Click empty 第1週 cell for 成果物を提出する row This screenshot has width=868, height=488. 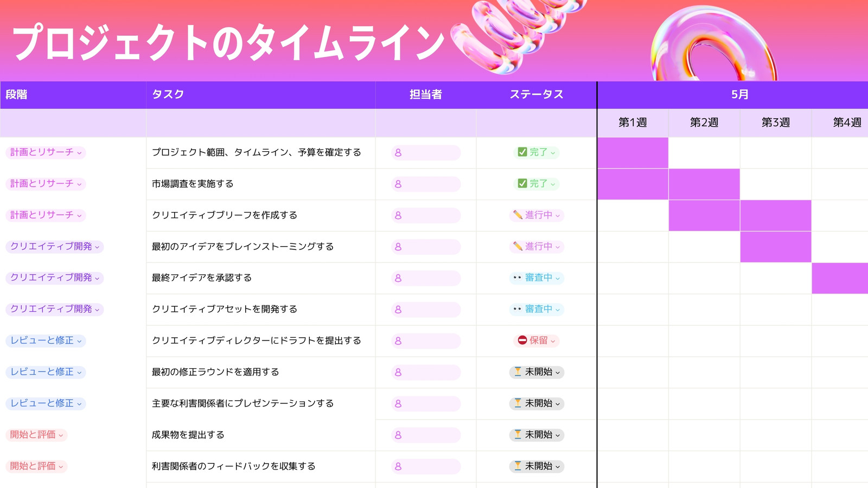[633, 435]
